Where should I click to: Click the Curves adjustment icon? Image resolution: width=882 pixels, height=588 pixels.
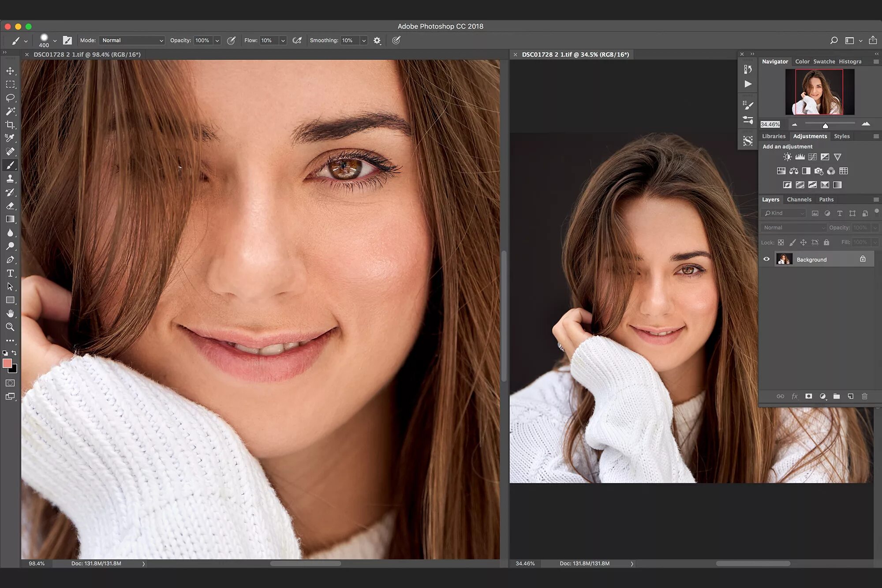click(x=812, y=157)
